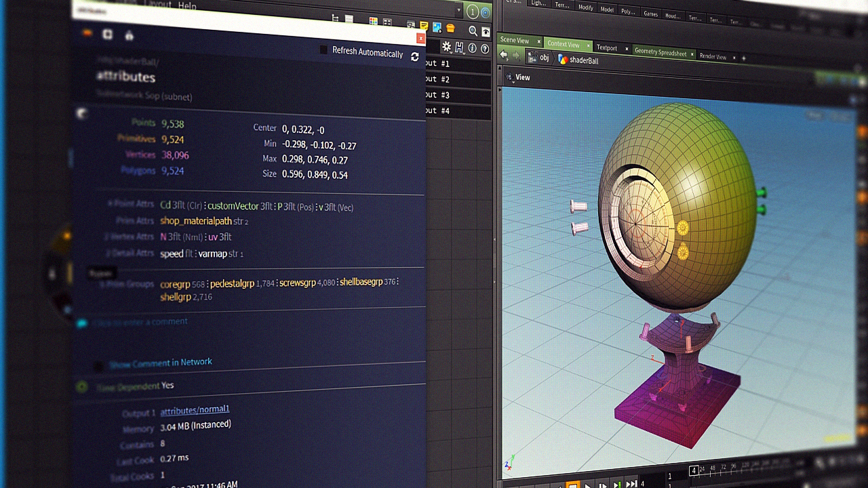Click the shellbasegrp group name
Screen dimensions: 868x488
pos(361,282)
